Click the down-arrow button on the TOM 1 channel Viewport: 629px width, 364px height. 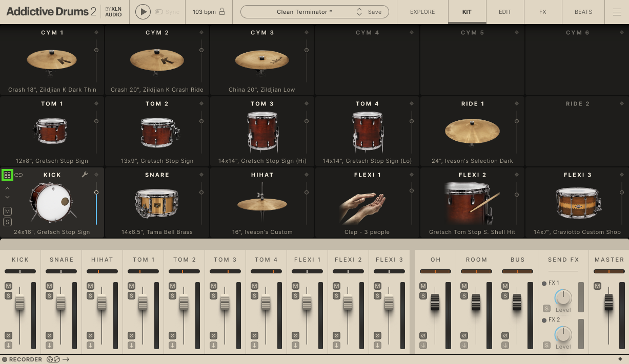[131, 345]
